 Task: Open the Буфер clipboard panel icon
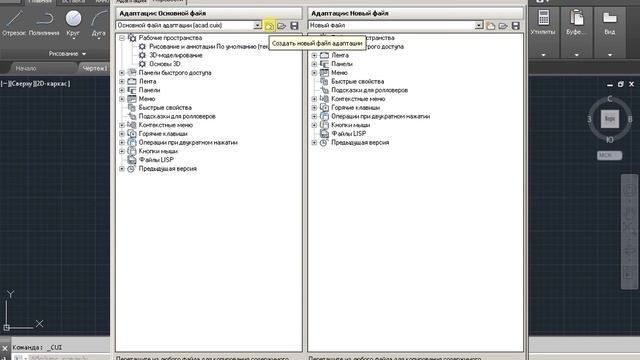tap(576, 18)
